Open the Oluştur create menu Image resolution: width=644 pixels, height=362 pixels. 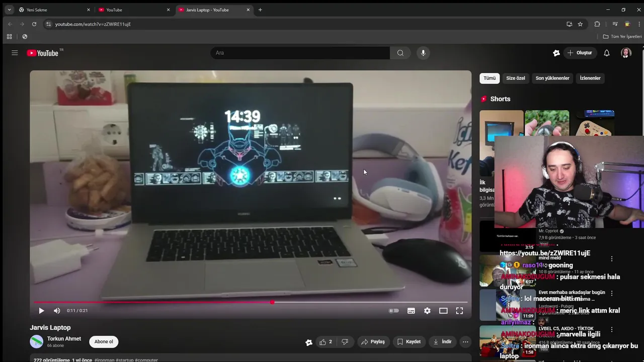tap(580, 53)
